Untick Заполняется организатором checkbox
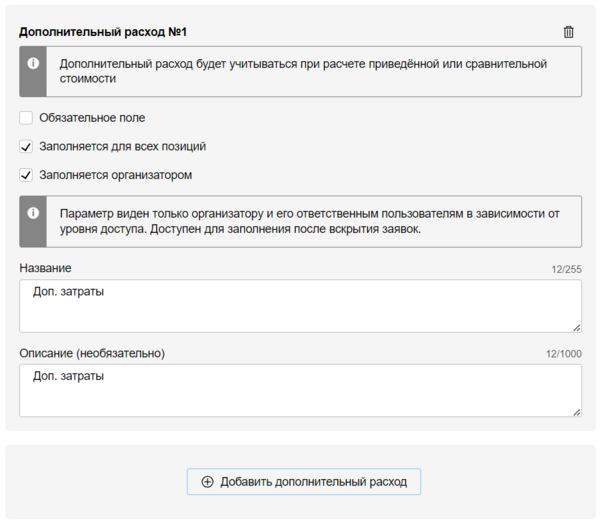The image size is (600, 527). tap(26, 175)
